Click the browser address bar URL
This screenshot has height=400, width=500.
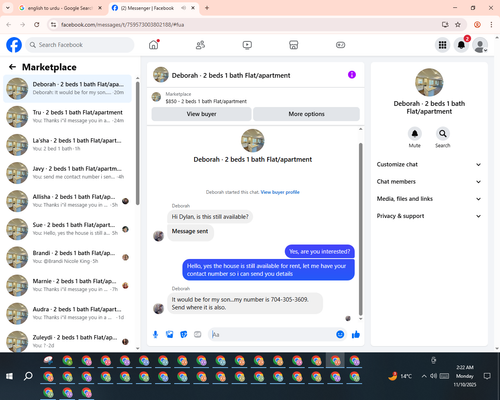click(123, 25)
